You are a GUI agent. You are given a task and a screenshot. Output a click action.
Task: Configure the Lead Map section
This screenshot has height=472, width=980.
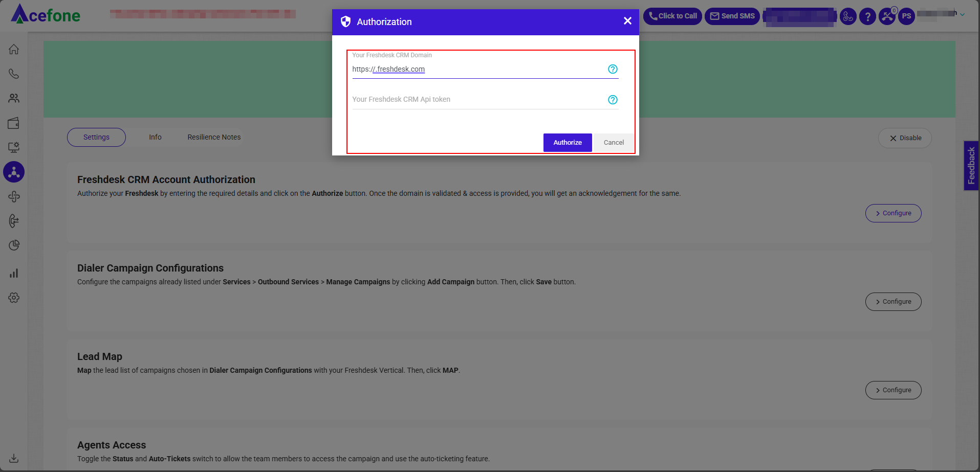[x=893, y=390]
